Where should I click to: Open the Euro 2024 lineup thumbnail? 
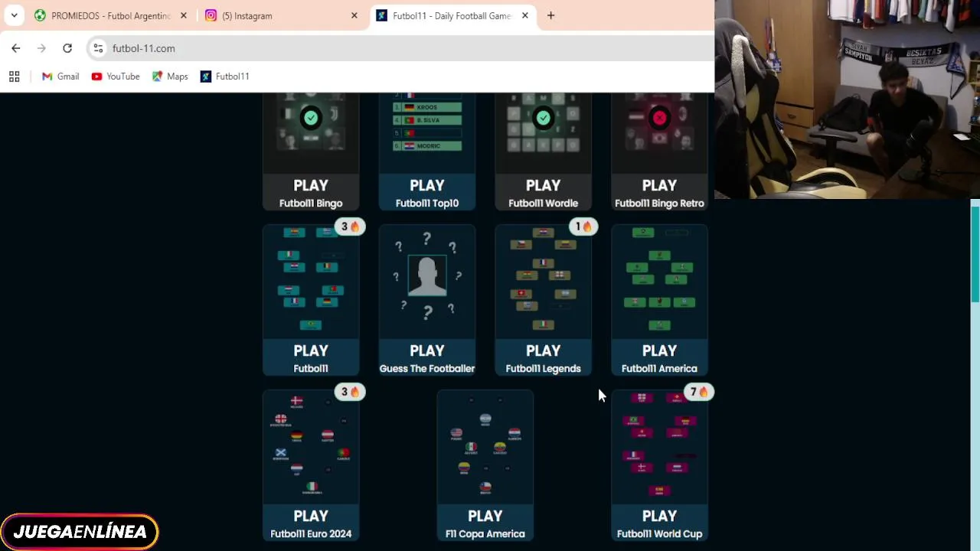coord(311,447)
